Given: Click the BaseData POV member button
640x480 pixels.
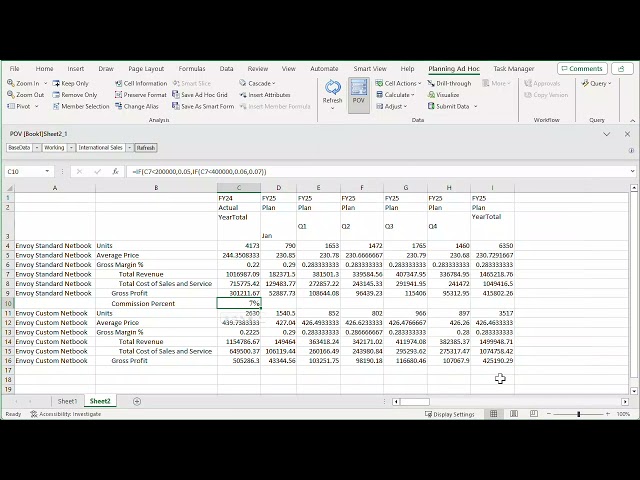Looking at the screenshot, I should pyautogui.click(x=19, y=148).
